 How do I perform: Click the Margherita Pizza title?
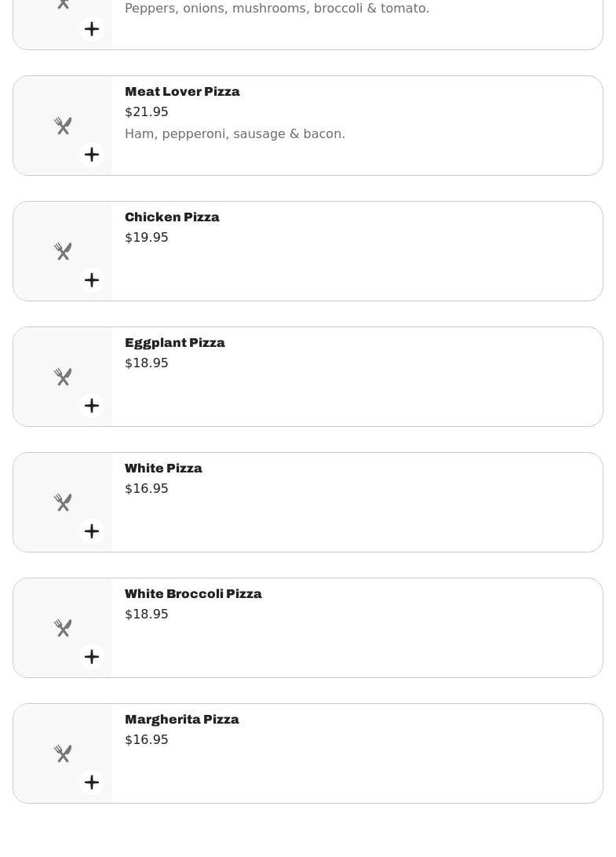[181, 720]
